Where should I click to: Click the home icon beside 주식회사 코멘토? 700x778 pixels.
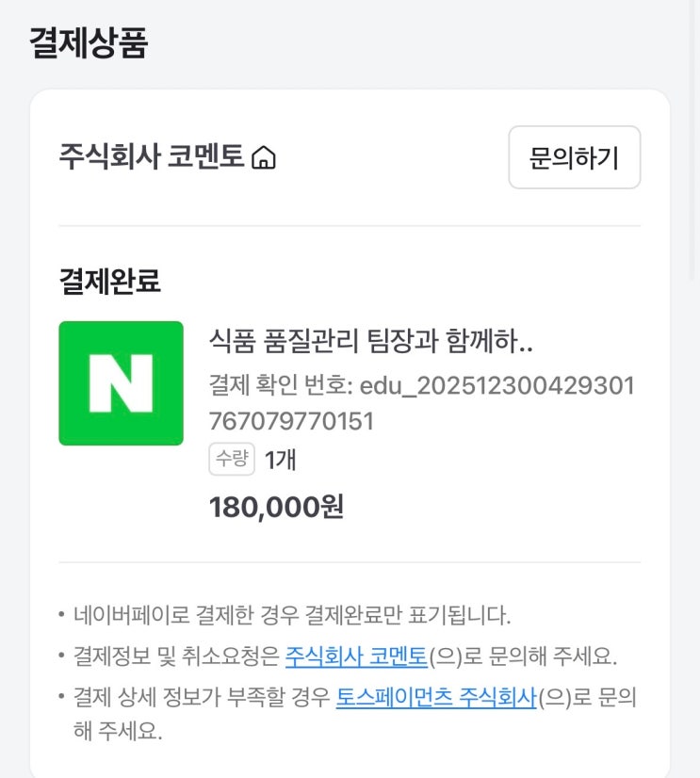tap(265, 157)
